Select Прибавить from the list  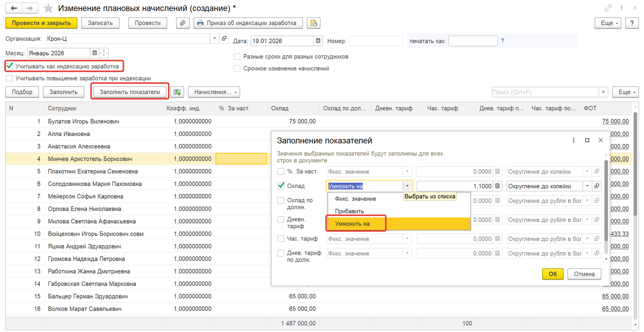(349, 211)
